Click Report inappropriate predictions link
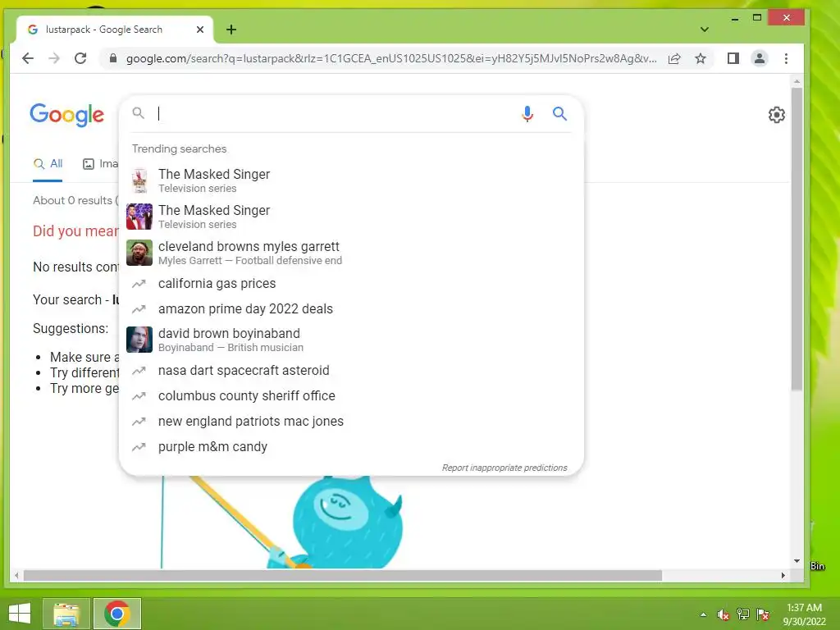Image resolution: width=840 pixels, height=630 pixels. click(x=504, y=468)
